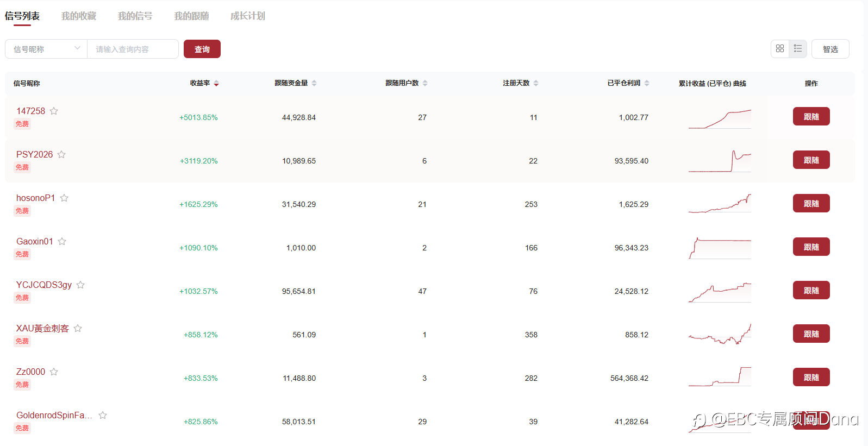The image size is (868, 446).
Task: Expand the 信号昵称 search type dropdown
Action: click(46, 49)
